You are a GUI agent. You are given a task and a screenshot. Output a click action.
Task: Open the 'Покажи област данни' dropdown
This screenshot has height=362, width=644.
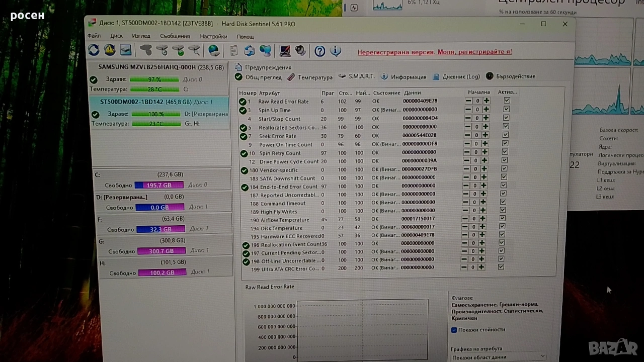[498, 356]
